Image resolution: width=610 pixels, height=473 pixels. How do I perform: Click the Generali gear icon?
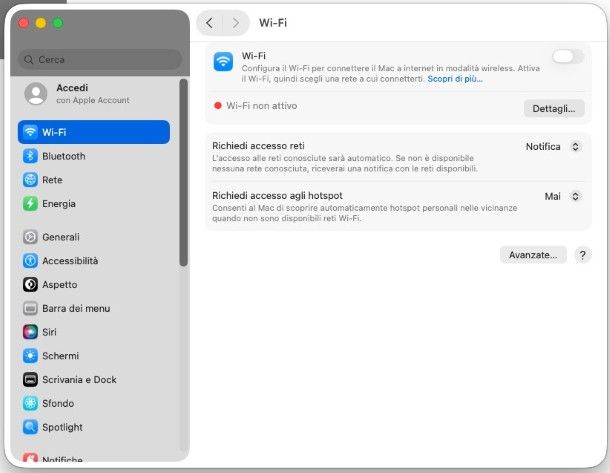tap(30, 237)
